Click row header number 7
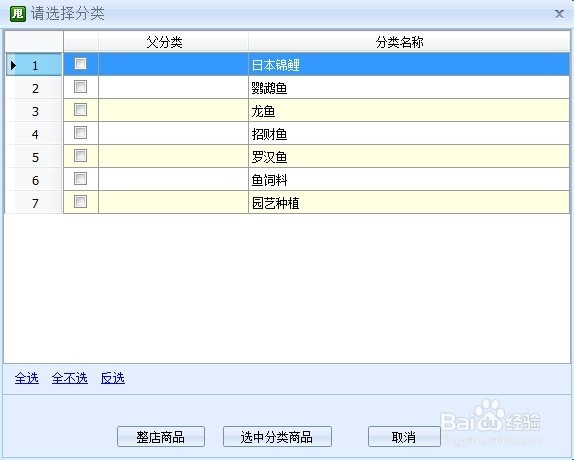Viewport: 574px width, 460px height. [34, 203]
